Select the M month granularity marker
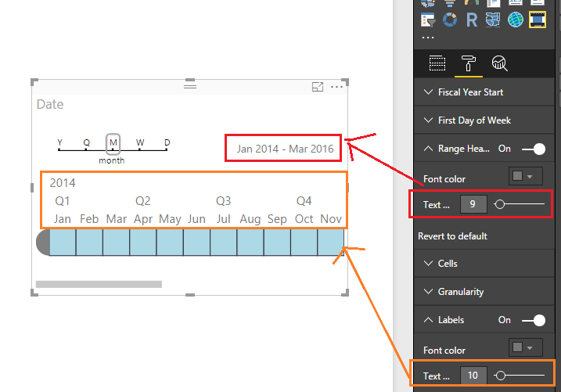Image resolution: width=561 pixels, height=392 pixels. tap(113, 143)
